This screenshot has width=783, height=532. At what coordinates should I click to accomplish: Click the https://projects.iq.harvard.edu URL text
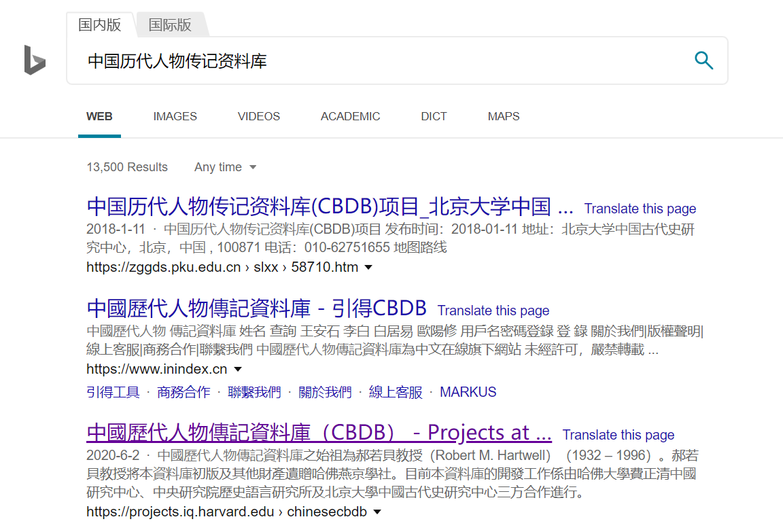click(227, 512)
